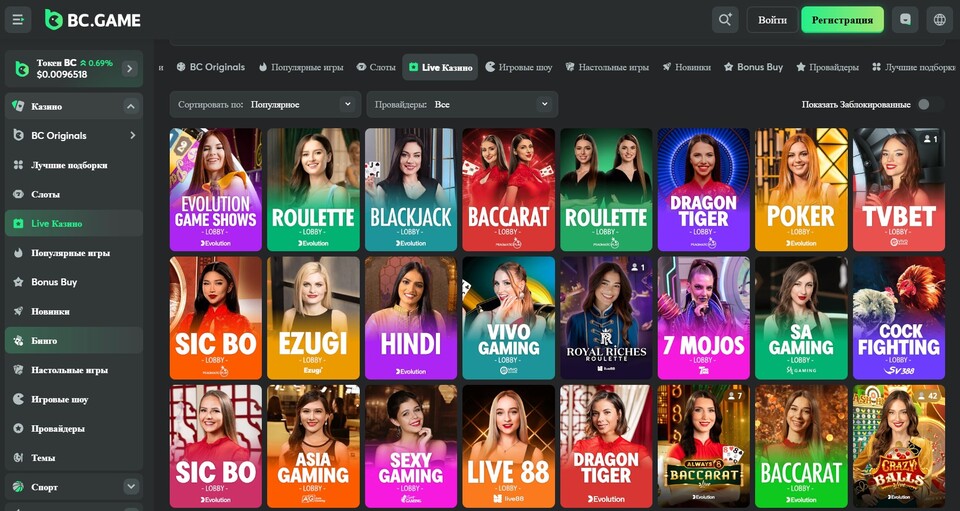Open the Poker lobby tile
The image size is (960, 511).
point(801,190)
